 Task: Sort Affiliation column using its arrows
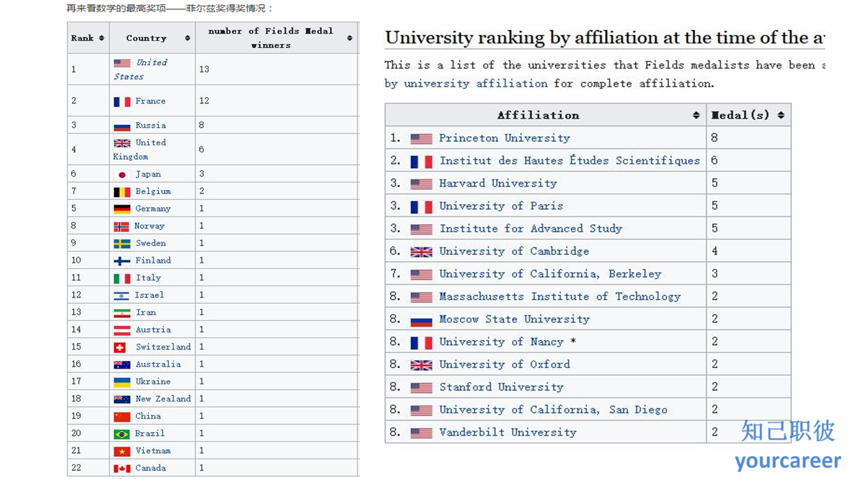tap(696, 115)
